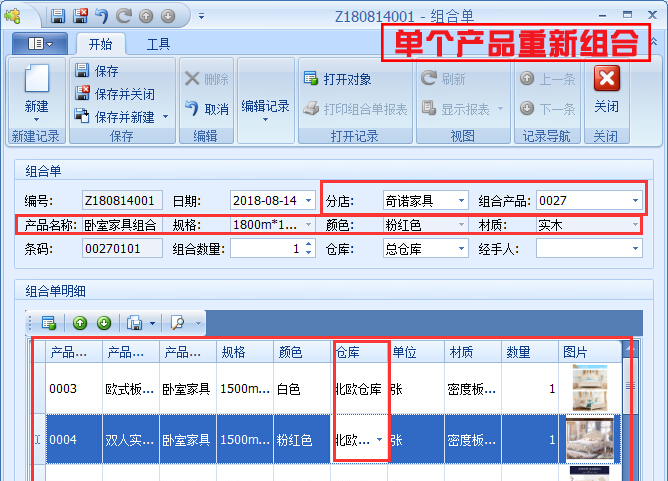
Task: Click green move-down arrow in detail toolbar
Action: (x=103, y=323)
